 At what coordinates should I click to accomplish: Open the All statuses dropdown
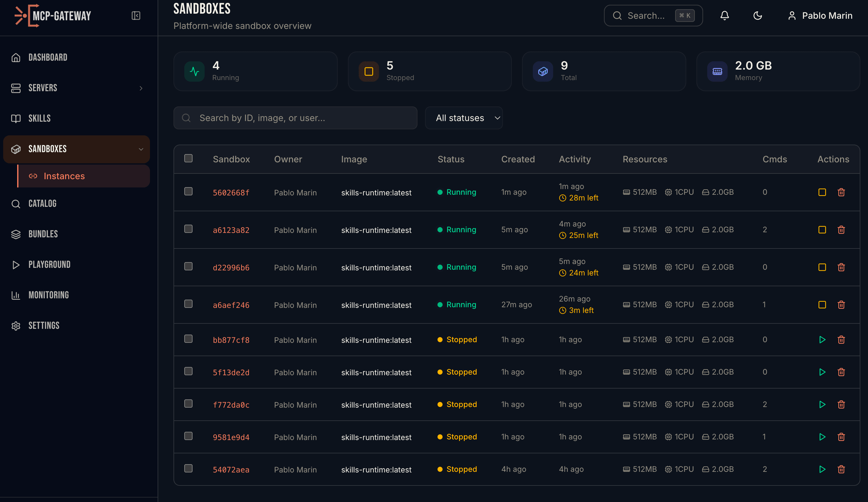point(464,118)
